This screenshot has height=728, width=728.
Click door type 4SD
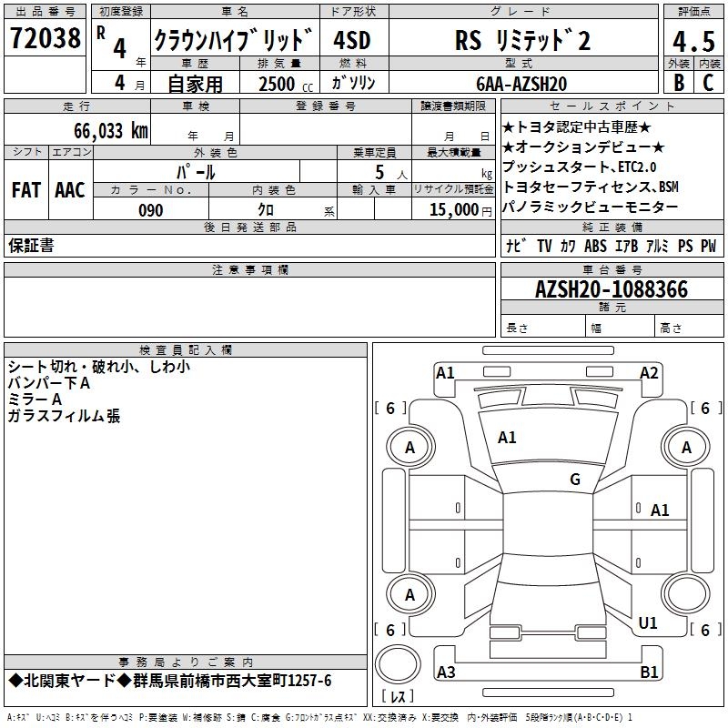click(352, 40)
